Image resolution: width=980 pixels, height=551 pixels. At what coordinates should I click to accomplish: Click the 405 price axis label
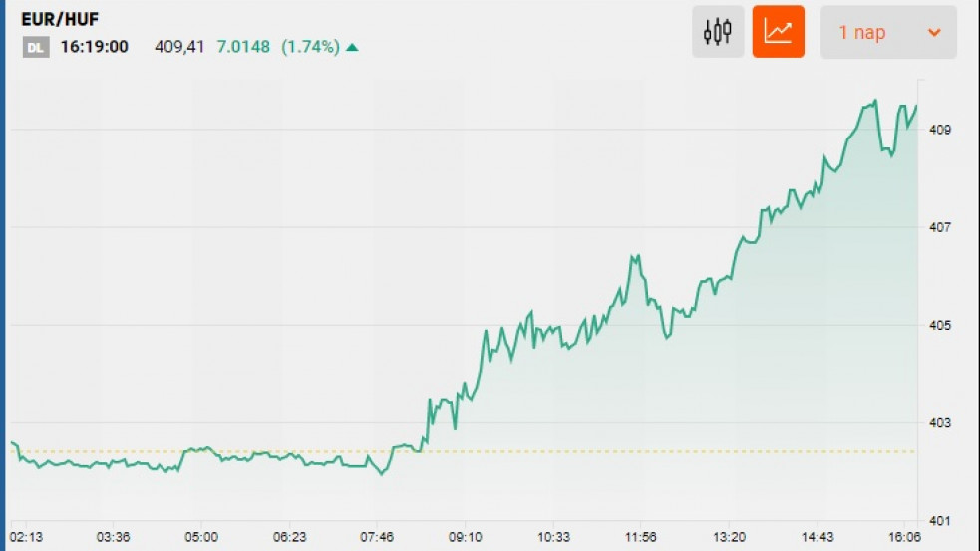click(941, 325)
